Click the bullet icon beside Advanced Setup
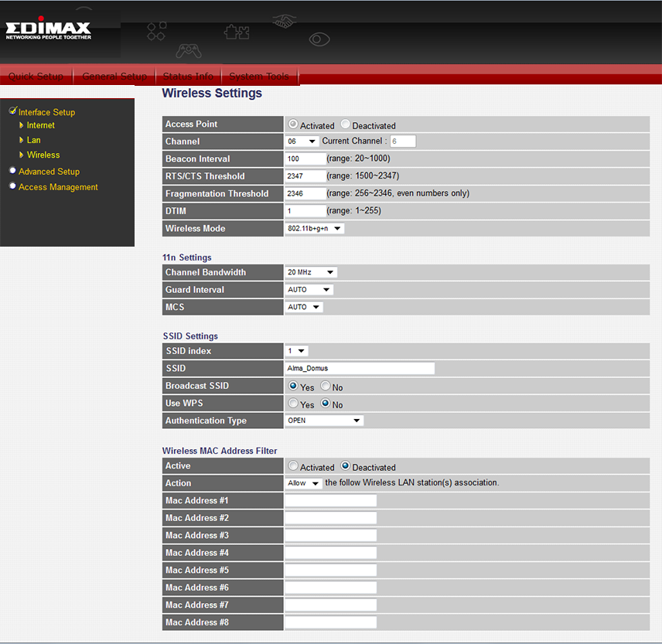 click(12, 171)
